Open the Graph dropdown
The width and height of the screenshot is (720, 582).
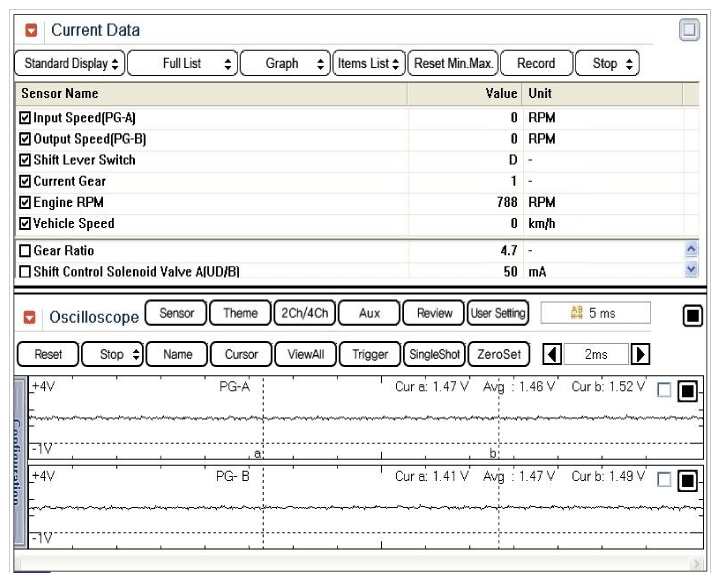pyautogui.click(x=285, y=63)
